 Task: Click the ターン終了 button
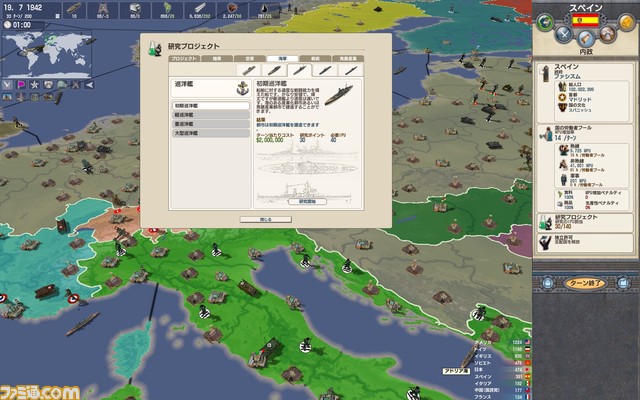(584, 283)
